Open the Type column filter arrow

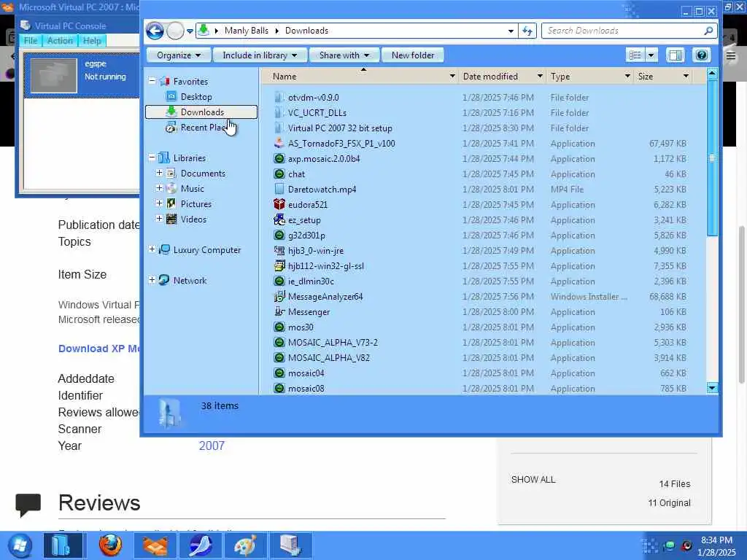pyautogui.click(x=627, y=76)
